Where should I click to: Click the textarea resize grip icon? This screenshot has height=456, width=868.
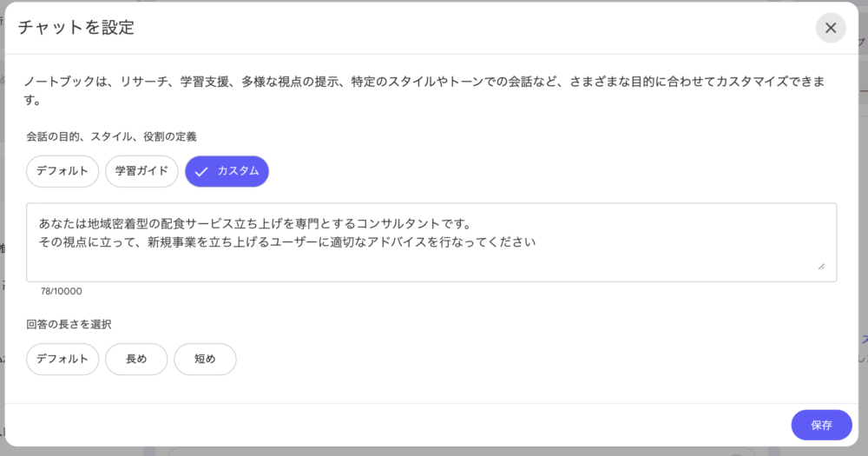[x=820, y=267]
